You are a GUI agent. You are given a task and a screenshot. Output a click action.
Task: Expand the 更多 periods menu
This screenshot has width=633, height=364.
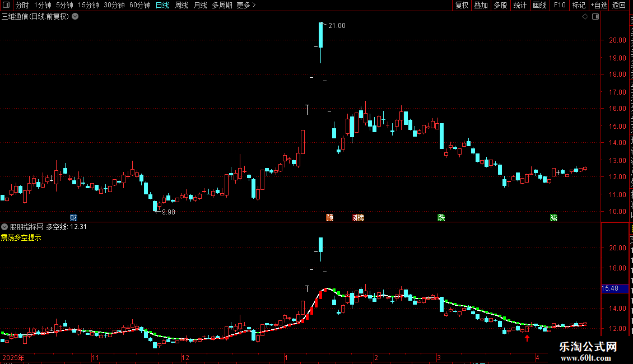tap(246, 5)
